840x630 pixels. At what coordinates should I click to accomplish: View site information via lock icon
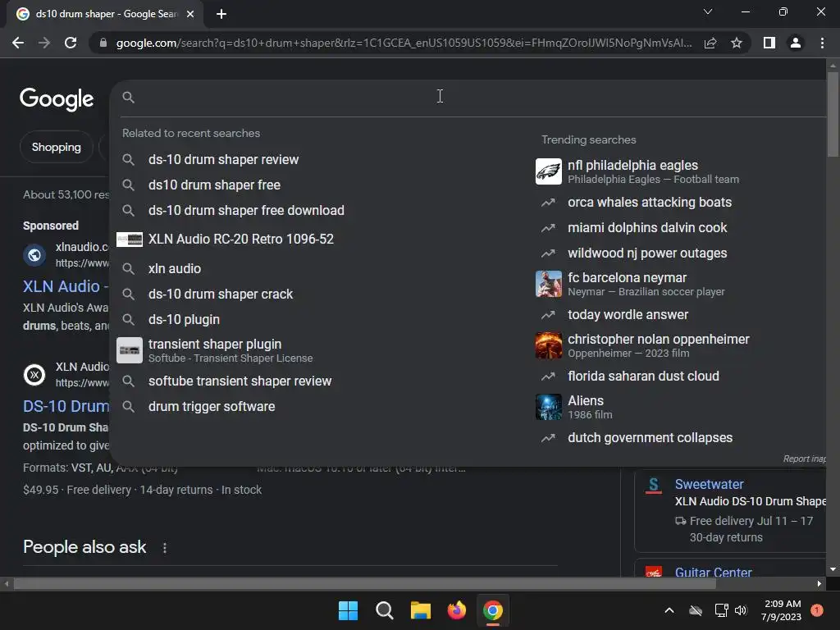(103, 43)
